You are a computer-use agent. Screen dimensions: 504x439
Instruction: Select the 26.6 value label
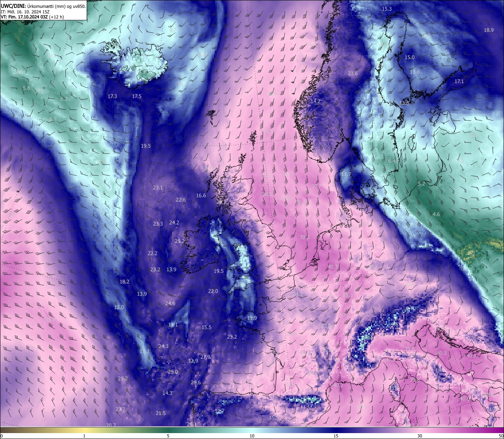coord(196,382)
